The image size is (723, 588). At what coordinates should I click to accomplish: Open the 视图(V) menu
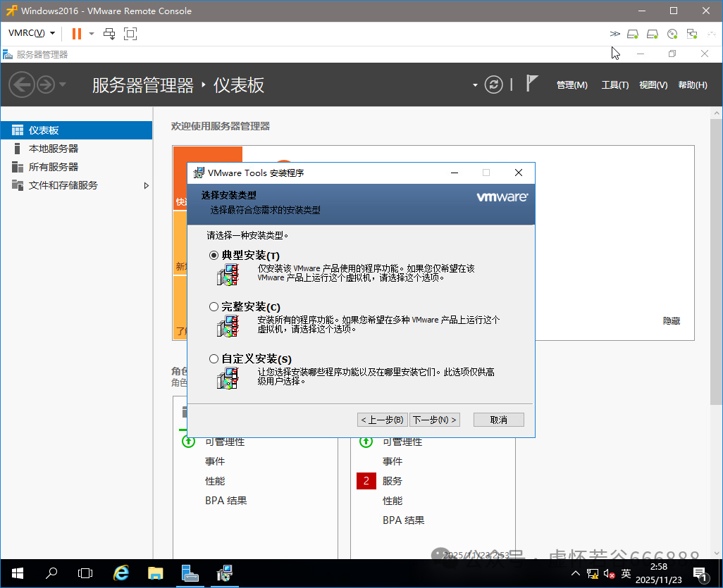pyautogui.click(x=653, y=85)
